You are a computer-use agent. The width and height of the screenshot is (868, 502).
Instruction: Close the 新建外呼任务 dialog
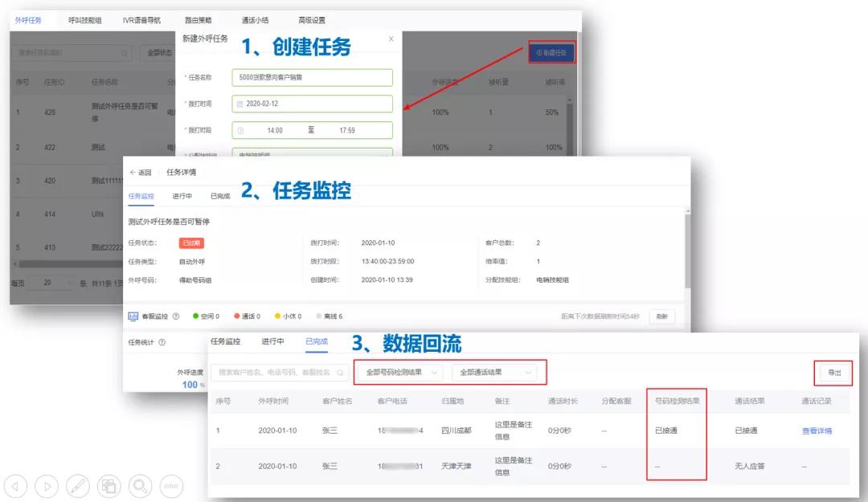(x=391, y=39)
